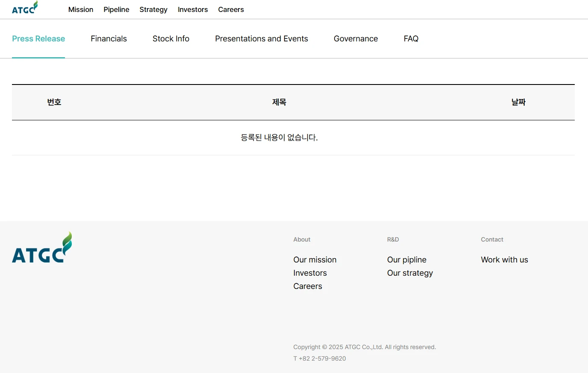Click Our strategy in the footer

pos(410,273)
